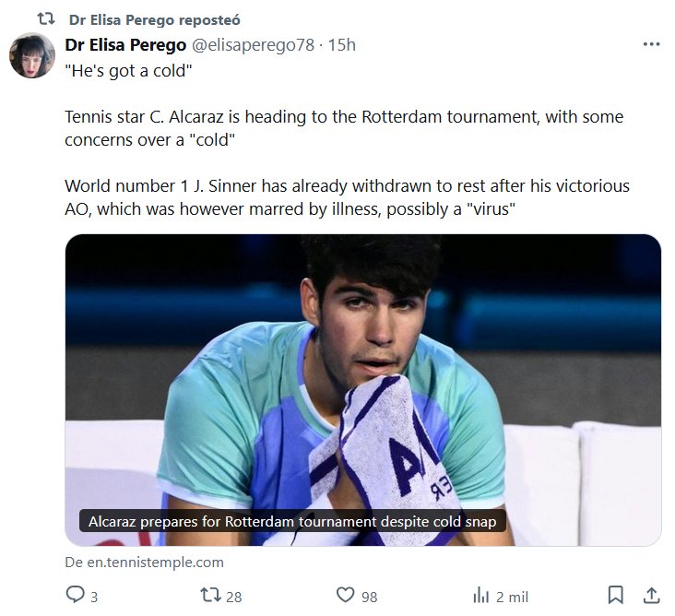Screen dimensions: 675x616
Task: Click the like count of 98
Action: click(369, 597)
